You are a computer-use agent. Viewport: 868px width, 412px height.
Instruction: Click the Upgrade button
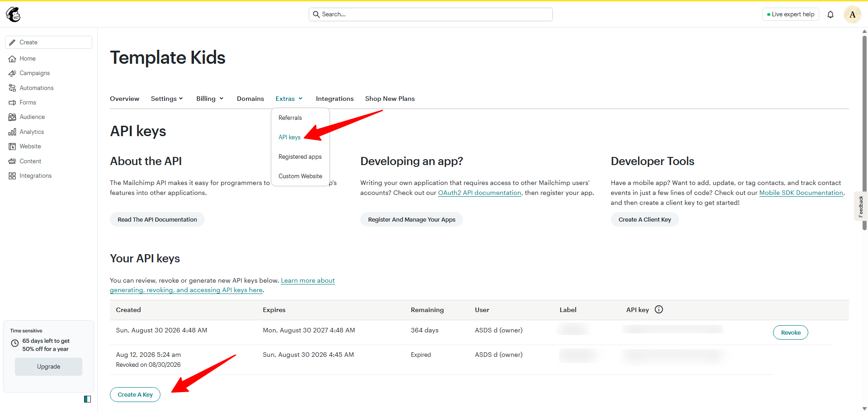coord(48,367)
